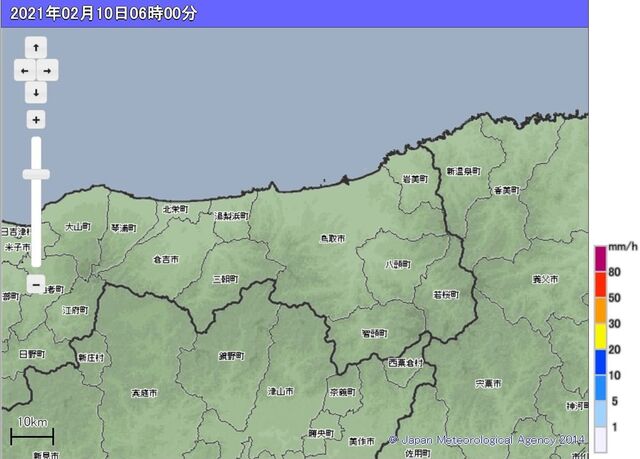Screen dimensions: 640x459
Task: Click the orange 30 mm/h legend swatch
Action: [600, 310]
